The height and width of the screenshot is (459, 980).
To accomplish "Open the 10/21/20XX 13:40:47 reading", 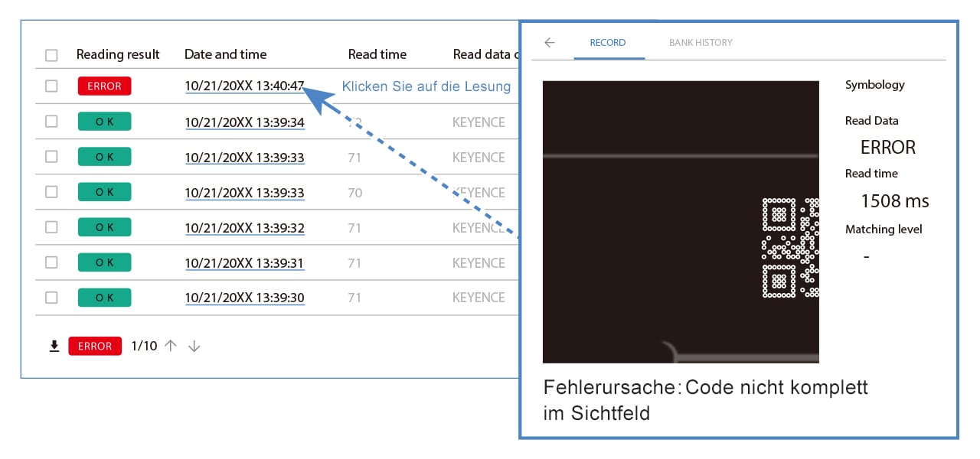I will (245, 86).
